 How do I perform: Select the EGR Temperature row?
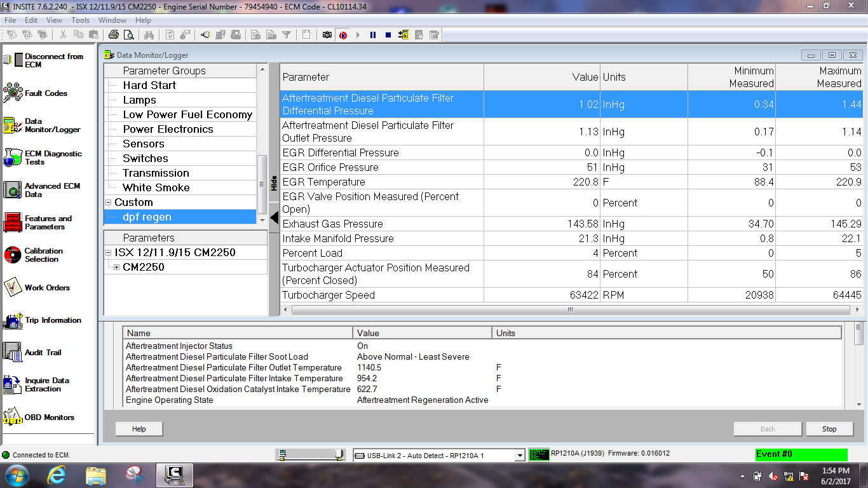click(x=572, y=182)
